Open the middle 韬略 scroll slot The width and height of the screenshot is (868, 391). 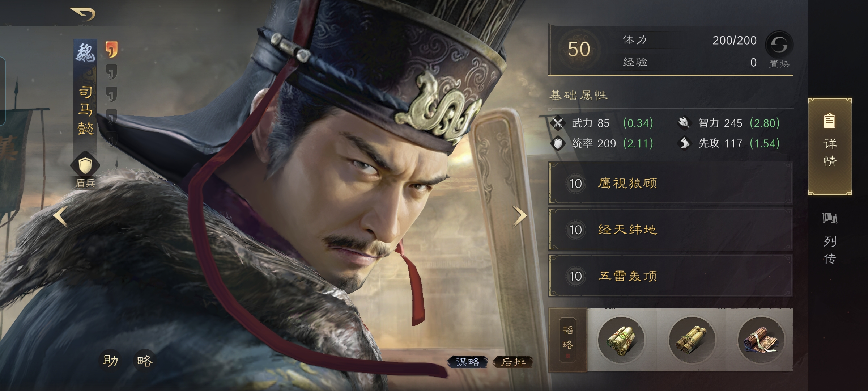[x=692, y=340]
